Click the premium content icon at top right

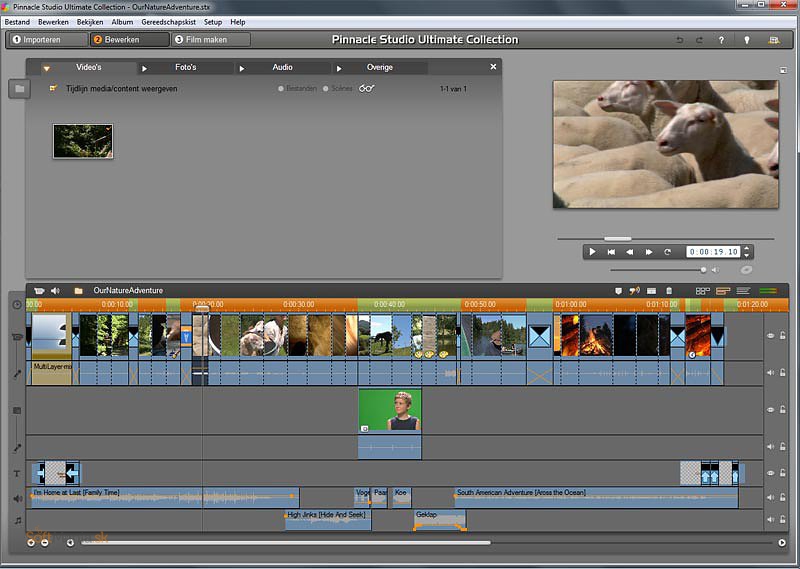pos(774,40)
